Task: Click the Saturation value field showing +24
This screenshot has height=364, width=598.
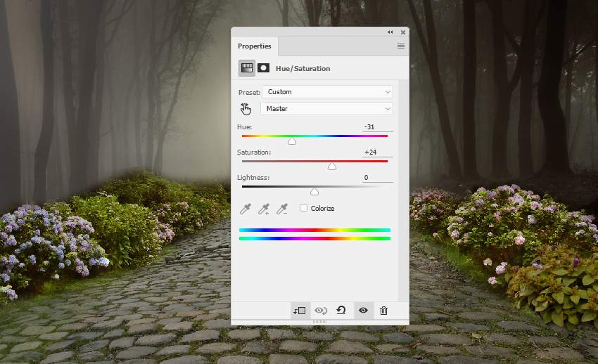Action: 377,152
